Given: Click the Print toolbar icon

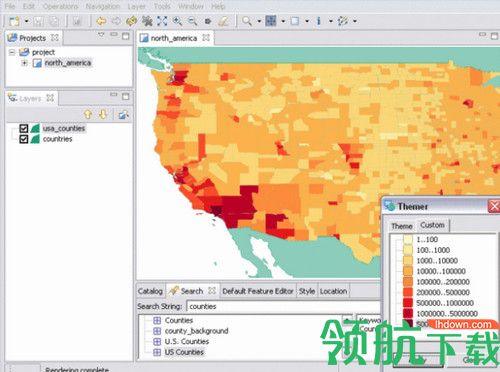Looking at the screenshot, I should pyautogui.click(x=77, y=21).
